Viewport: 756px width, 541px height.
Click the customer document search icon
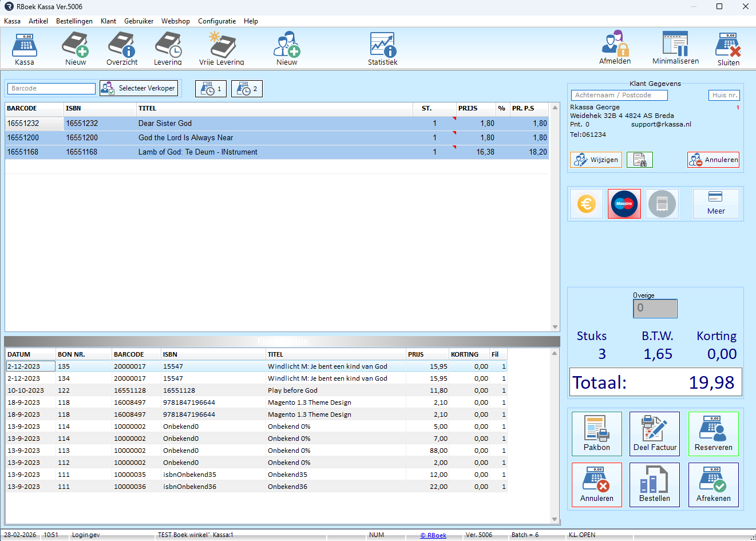click(639, 160)
